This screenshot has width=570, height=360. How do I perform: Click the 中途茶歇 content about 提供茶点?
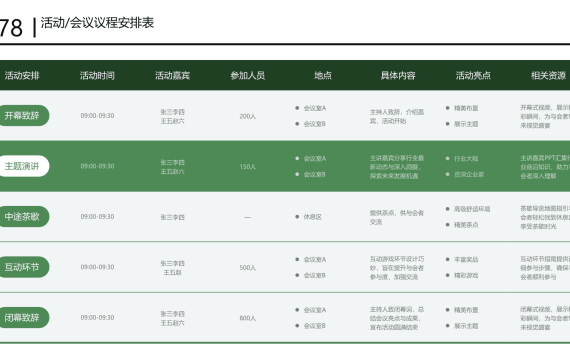[x=397, y=217]
